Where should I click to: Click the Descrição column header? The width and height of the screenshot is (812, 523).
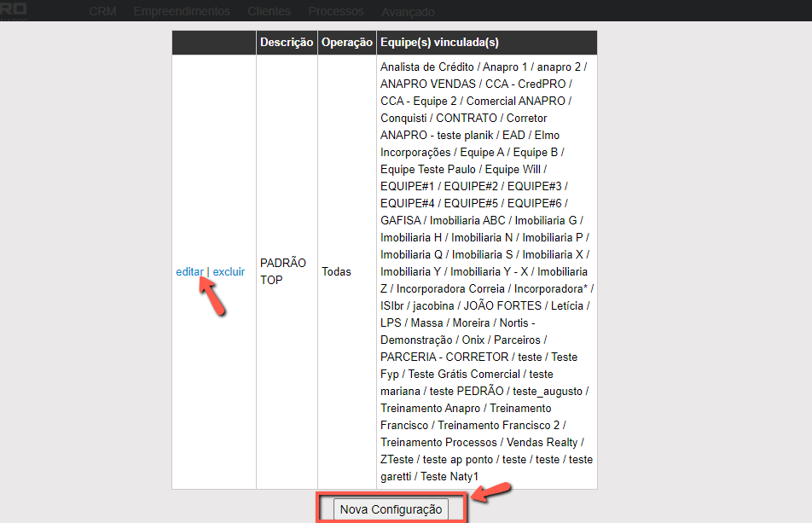[x=287, y=43]
